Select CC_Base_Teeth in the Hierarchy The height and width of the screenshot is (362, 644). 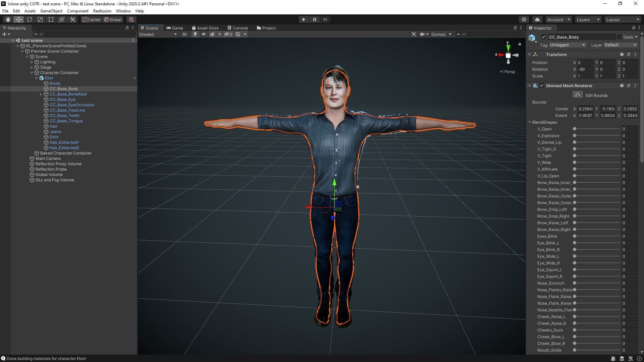pos(64,115)
